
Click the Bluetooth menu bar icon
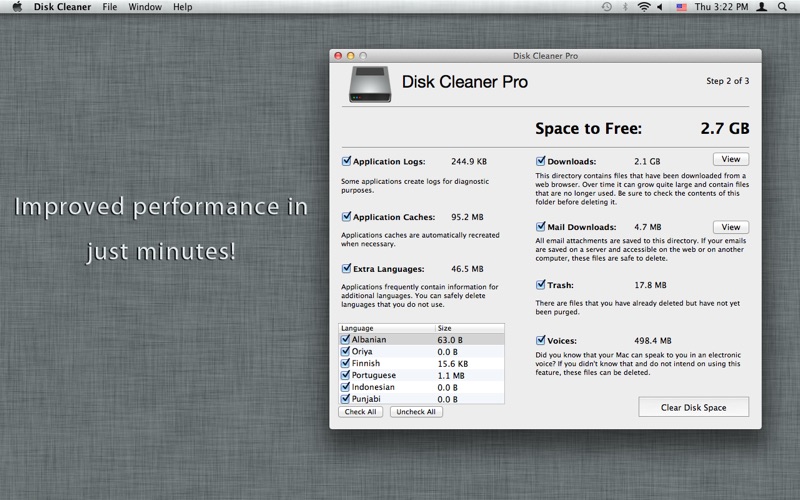tap(625, 7)
